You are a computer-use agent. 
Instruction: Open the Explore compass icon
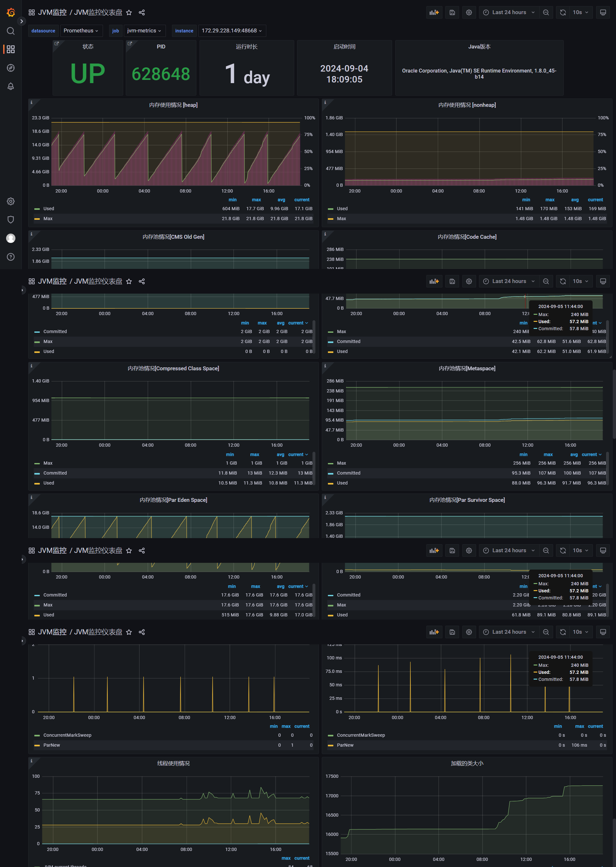(x=11, y=68)
